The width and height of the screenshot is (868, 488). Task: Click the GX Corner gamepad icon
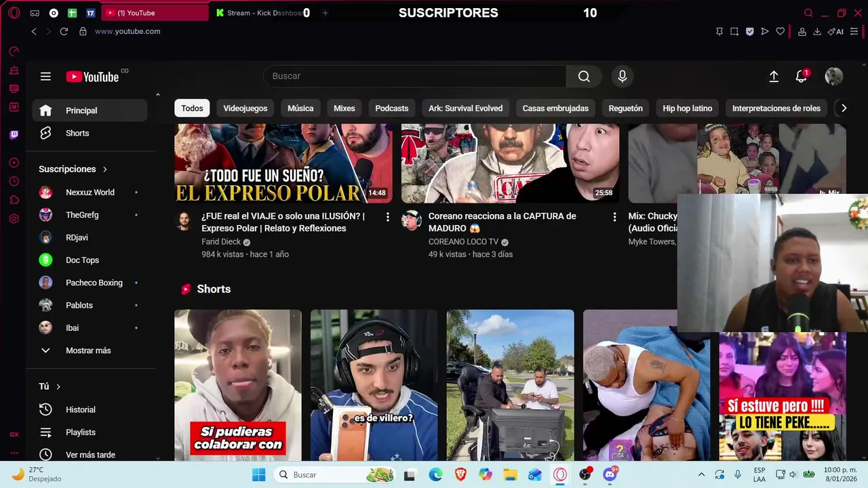(x=35, y=13)
